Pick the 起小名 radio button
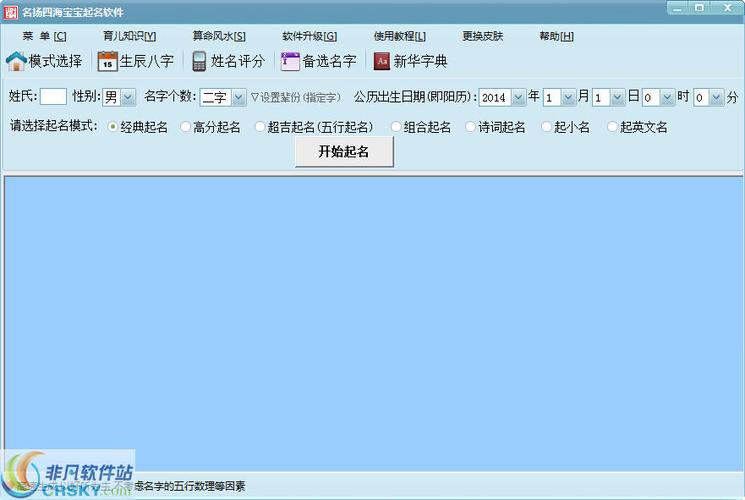The width and height of the screenshot is (745, 500). click(546, 127)
